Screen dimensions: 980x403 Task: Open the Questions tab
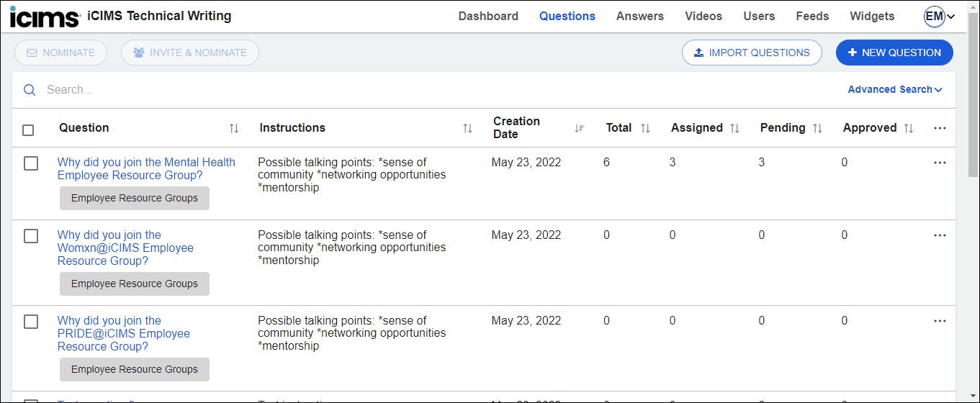coord(567,16)
